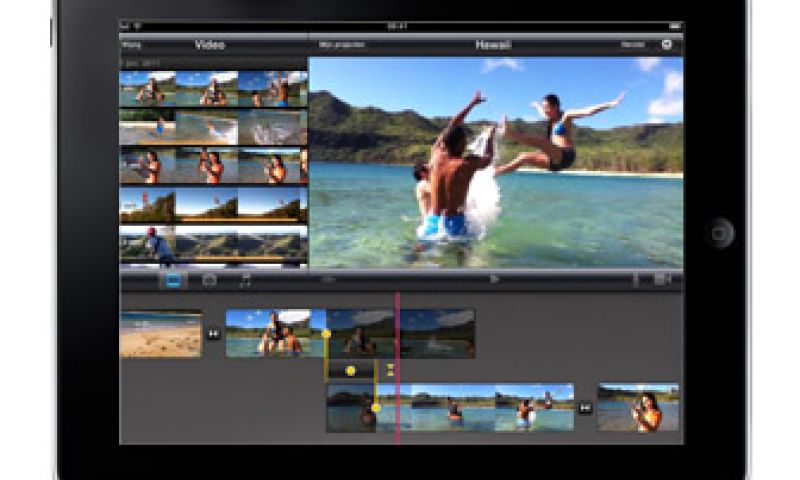Go back via the projects button left of Hawaii
Screen dimensions: 800x480
coord(341,45)
